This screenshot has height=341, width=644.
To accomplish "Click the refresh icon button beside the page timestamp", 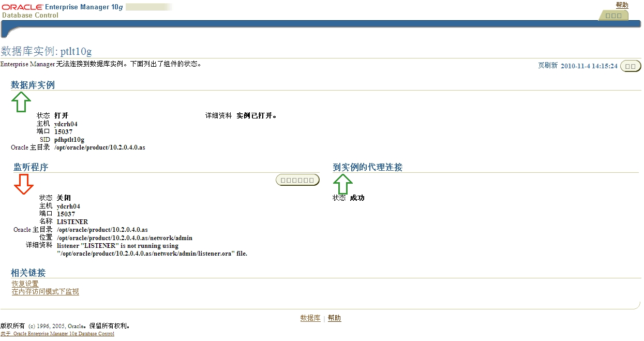I will tap(630, 66).
